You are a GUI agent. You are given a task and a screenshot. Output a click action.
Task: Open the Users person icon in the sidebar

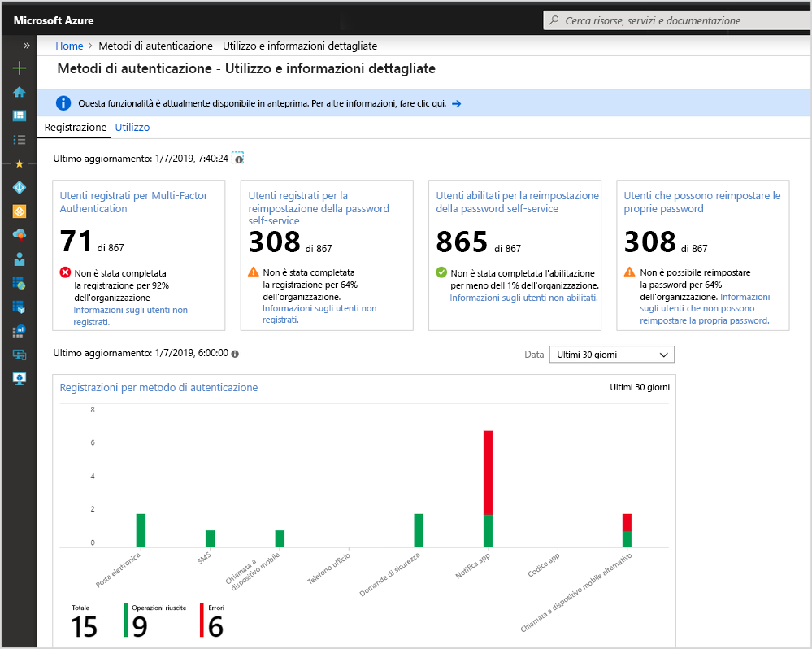[x=20, y=259]
